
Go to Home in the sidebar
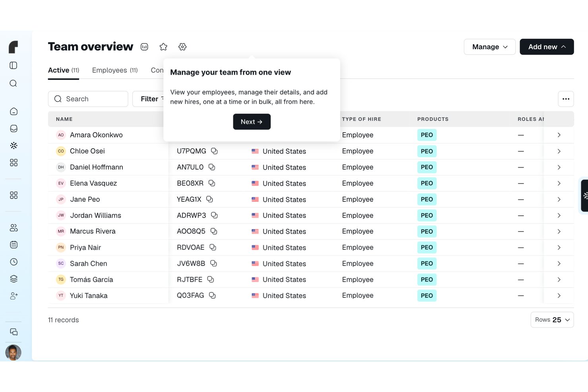[x=14, y=112]
